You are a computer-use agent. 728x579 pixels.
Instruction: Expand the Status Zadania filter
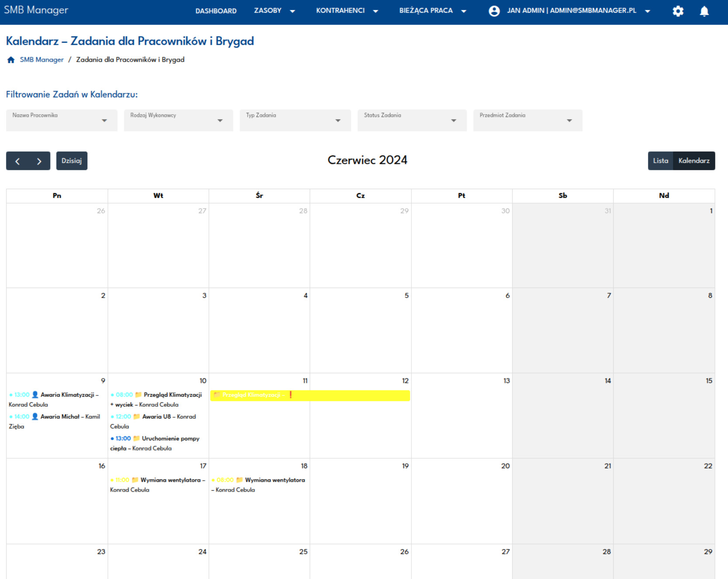tap(412, 120)
